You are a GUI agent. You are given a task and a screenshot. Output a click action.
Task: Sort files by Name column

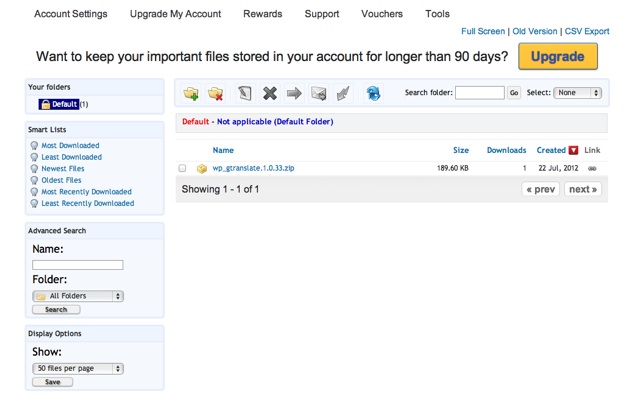[223, 150]
